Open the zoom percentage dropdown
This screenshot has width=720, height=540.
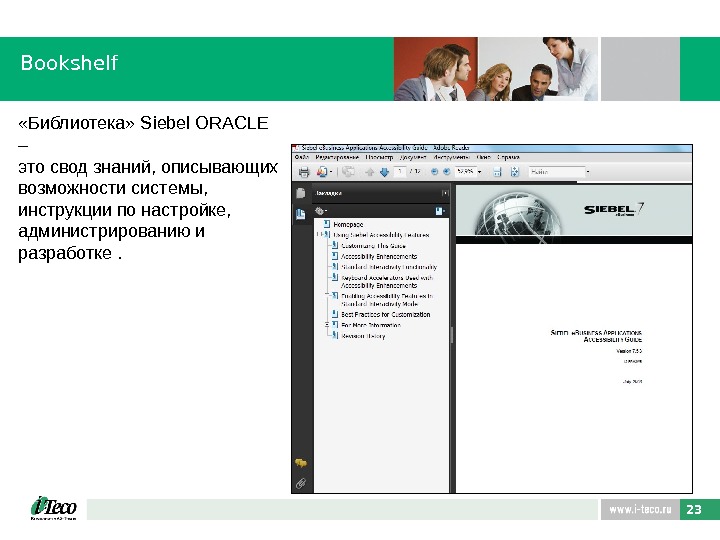click(479, 172)
